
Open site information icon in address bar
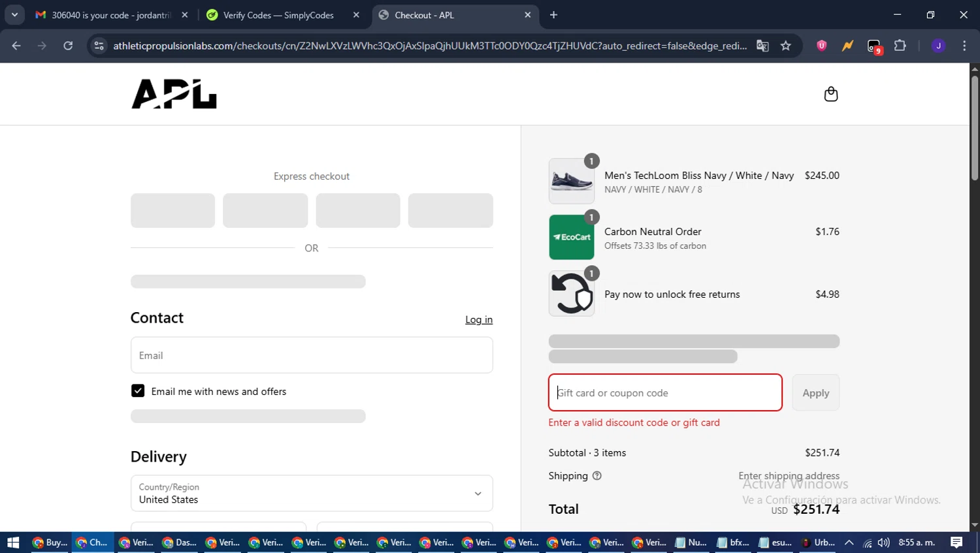(x=99, y=46)
